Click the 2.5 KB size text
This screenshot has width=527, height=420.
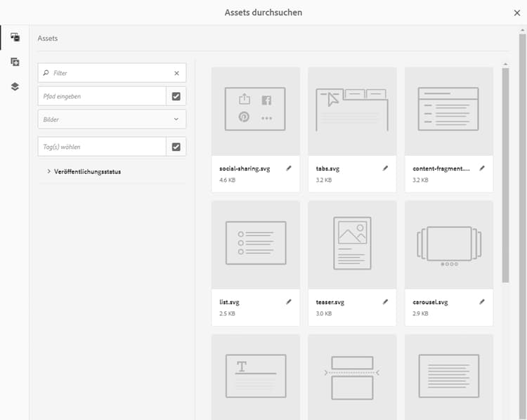(x=227, y=313)
